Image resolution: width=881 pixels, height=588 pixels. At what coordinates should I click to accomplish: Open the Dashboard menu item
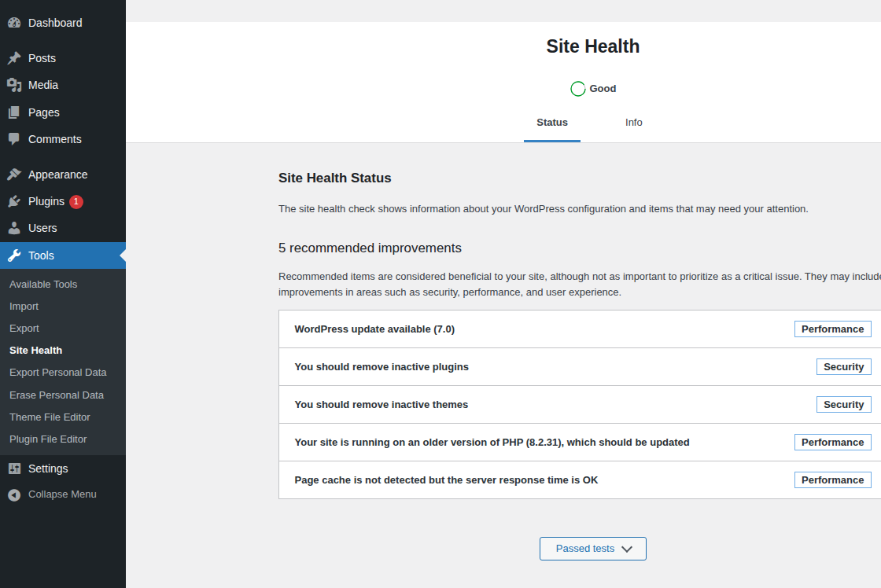coord(55,23)
